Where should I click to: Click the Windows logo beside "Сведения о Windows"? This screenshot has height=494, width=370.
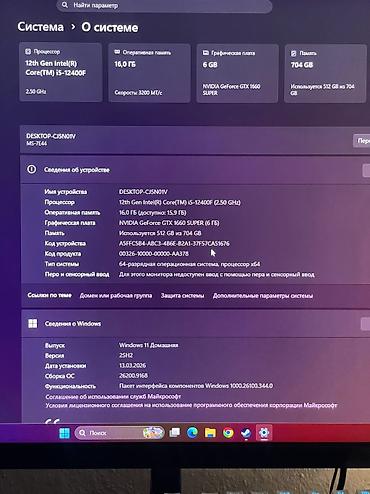[33, 323]
